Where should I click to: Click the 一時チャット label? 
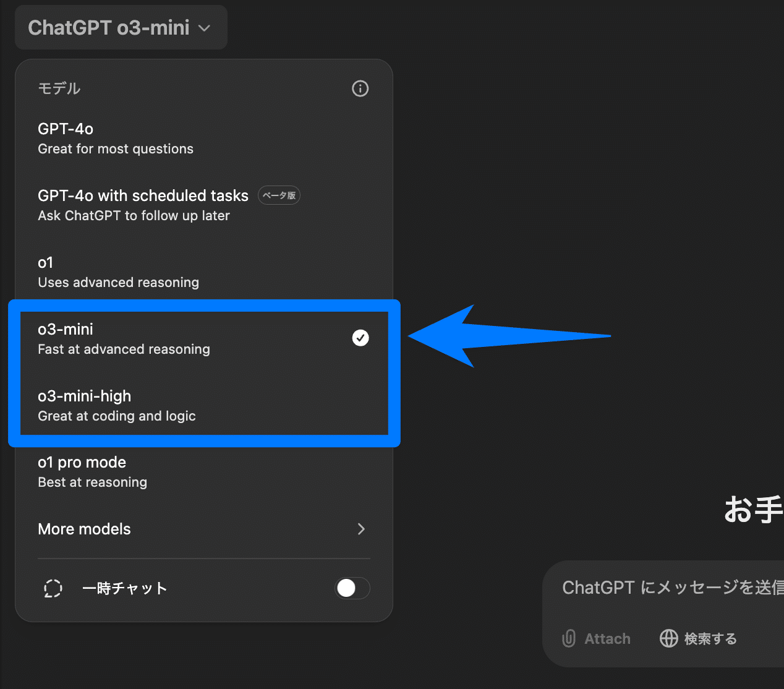coord(125,588)
